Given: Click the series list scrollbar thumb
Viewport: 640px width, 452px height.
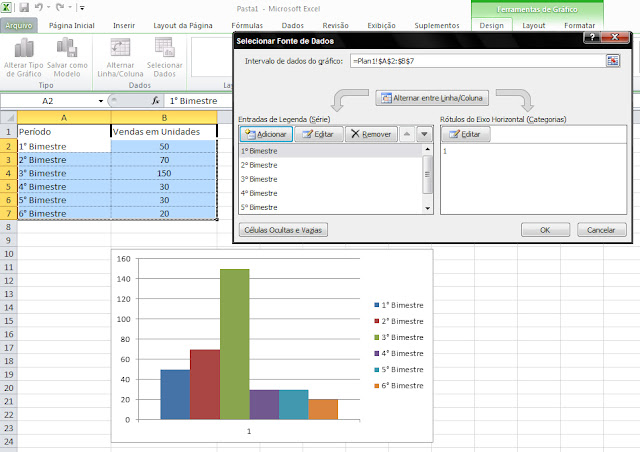Looking at the screenshot, I should point(427,174).
